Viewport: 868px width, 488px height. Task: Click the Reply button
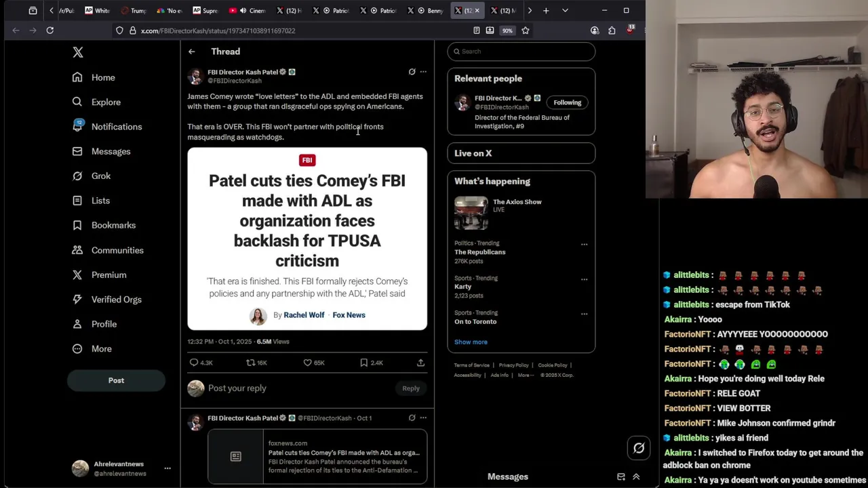411,388
